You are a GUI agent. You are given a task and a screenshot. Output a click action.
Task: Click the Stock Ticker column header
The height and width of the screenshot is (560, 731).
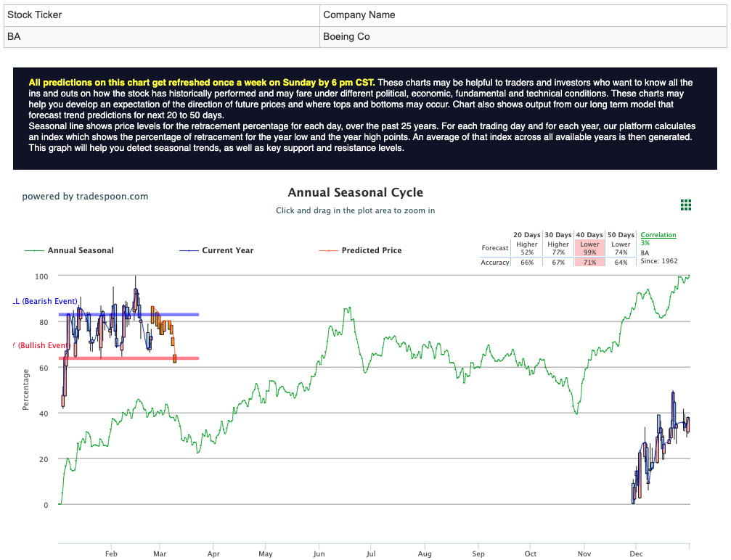tap(162, 15)
